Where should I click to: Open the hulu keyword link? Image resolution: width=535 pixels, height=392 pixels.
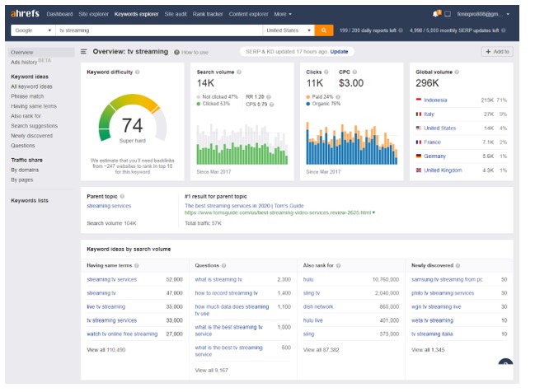tap(308, 279)
